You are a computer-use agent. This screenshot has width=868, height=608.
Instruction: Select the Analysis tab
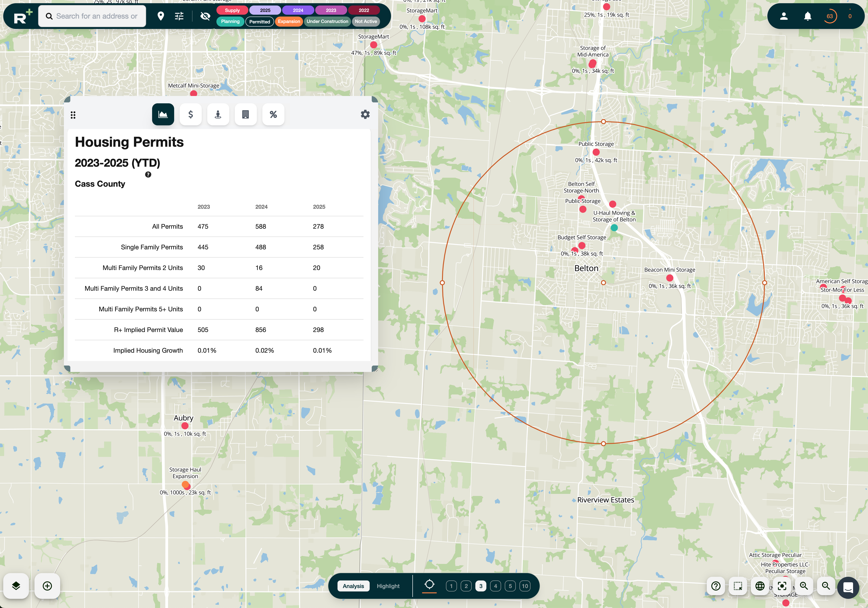[353, 586]
